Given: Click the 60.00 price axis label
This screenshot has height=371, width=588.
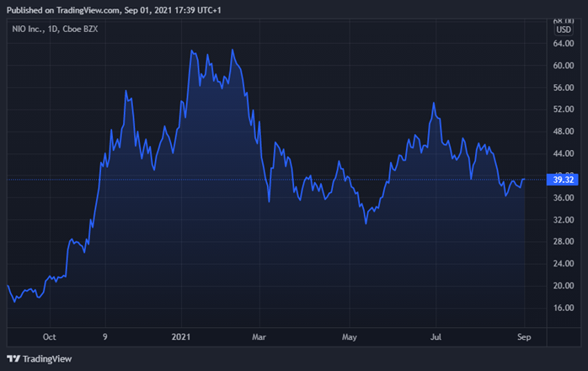Looking at the screenshot, I should tap(562, 66).
